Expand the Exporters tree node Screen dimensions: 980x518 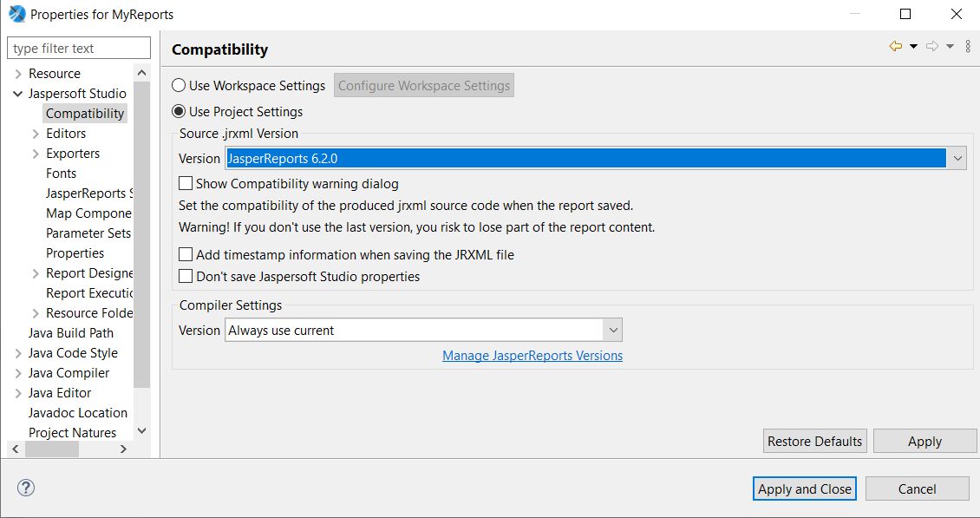(x=36, y=154)
